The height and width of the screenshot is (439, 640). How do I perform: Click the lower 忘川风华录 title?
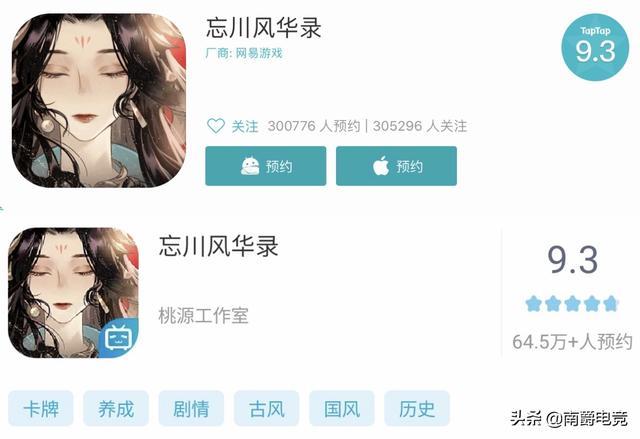coord(218,246)
